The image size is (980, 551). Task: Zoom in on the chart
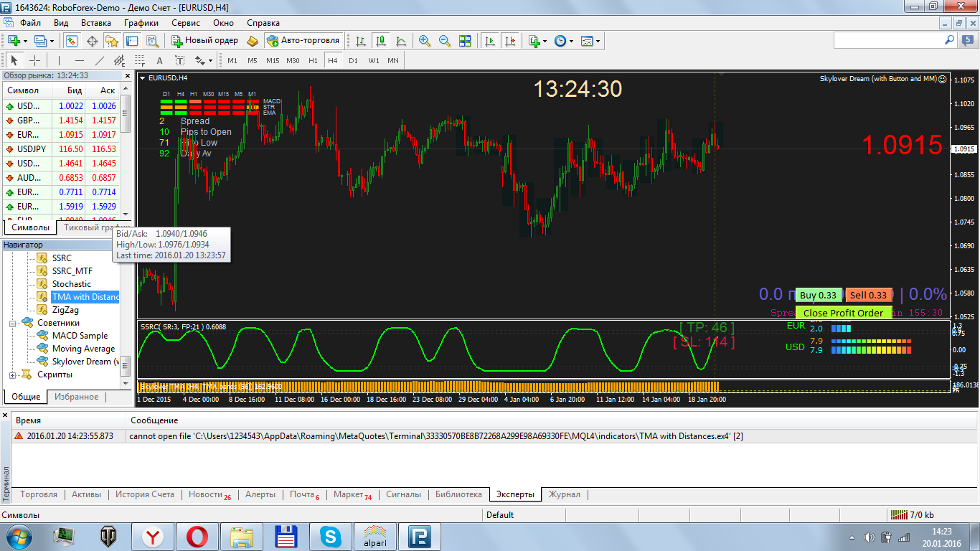coord(425,41)
